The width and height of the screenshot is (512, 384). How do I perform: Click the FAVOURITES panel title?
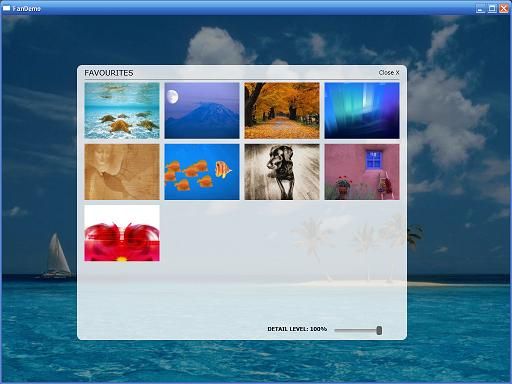pyautogui.click(x=109, y=73)
